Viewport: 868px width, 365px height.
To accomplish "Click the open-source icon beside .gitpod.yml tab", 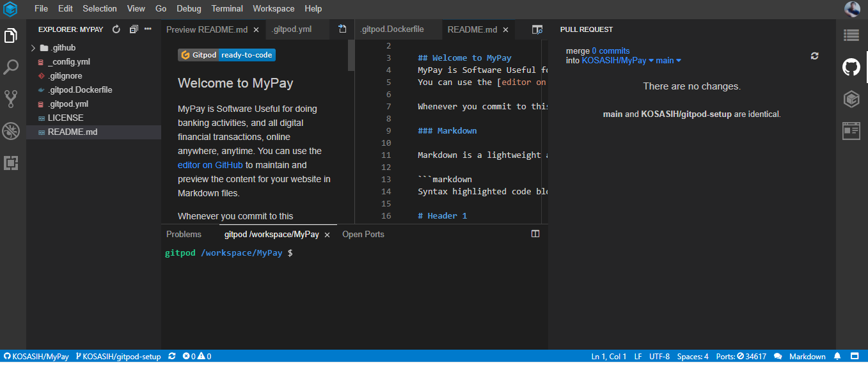I will coord(342,29).
